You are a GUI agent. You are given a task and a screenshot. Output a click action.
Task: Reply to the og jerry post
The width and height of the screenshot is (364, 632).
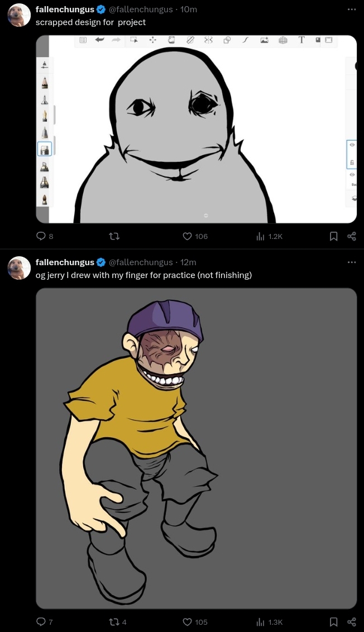point(41,622)
